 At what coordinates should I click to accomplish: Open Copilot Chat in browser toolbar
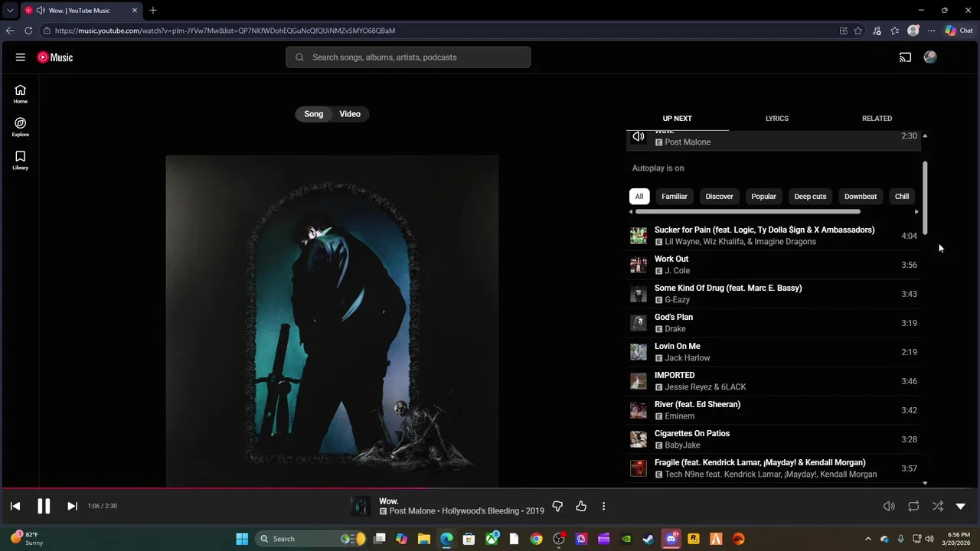pos(958,31)
